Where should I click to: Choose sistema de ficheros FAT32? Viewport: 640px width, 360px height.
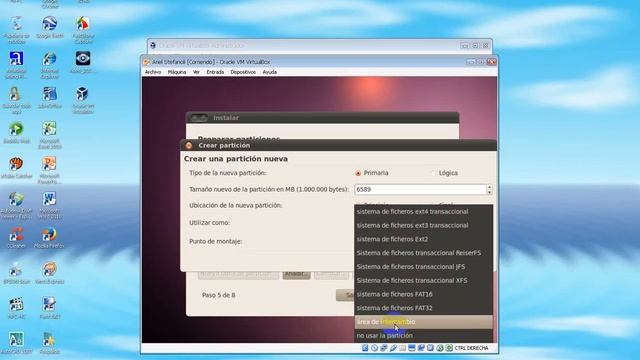click(423, 308)
